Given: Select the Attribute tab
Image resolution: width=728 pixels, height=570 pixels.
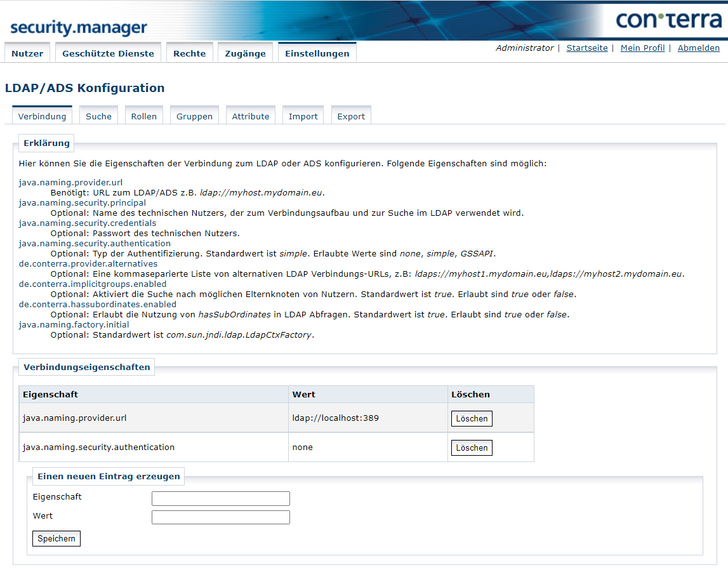Looking at the screenshot, I should click(250, 116).
